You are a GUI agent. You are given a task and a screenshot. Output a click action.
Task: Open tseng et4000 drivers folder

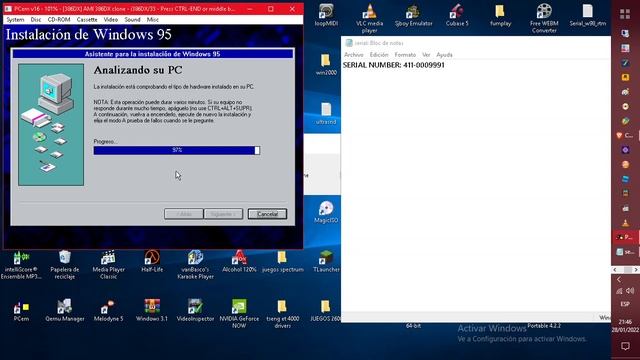[x=282, y=314]
